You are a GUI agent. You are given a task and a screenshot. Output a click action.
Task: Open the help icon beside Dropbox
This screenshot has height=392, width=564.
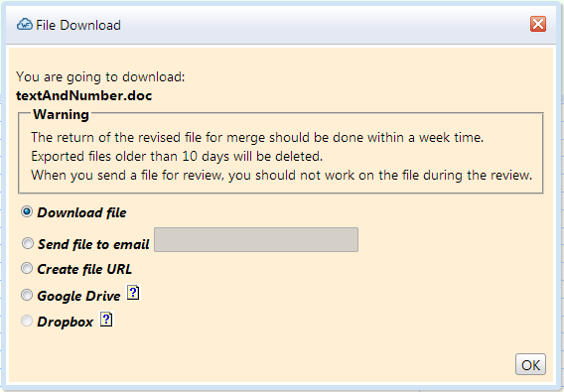tap(106, 319)
